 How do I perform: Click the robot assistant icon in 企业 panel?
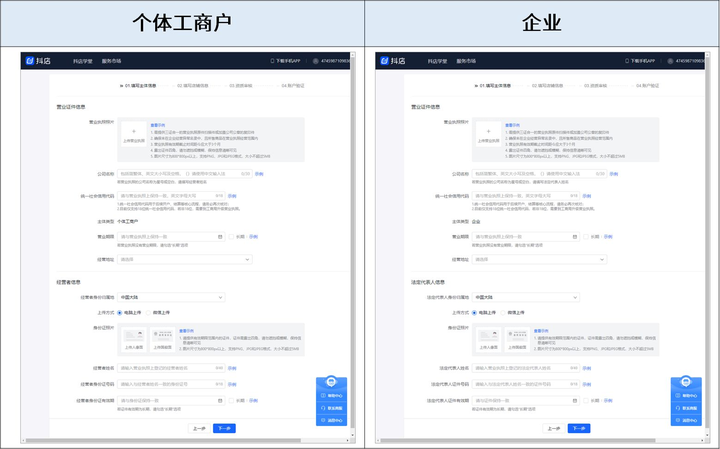click(686, 381)
